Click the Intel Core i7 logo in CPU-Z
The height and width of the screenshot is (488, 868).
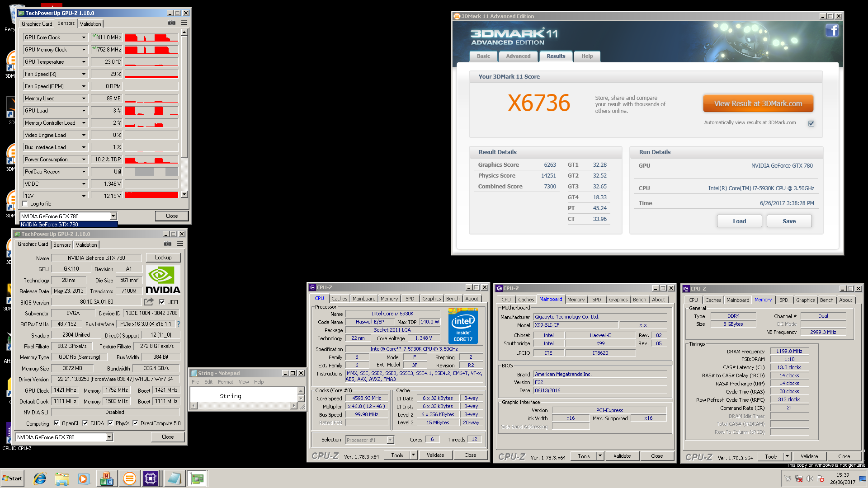tap(463, 326)
